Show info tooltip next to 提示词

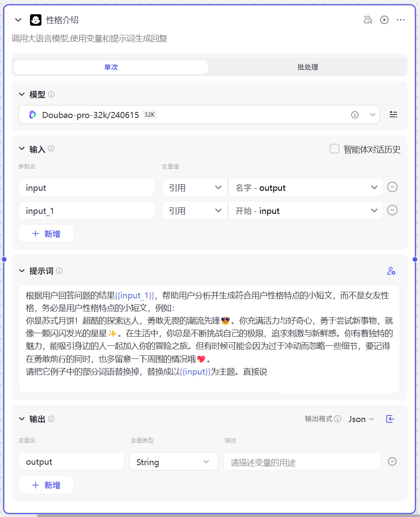coord(59,271)
